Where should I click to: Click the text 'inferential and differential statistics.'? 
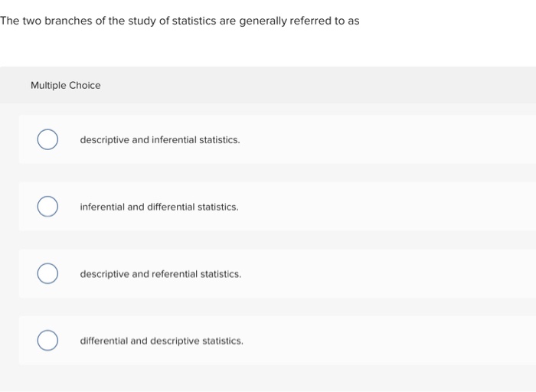click(159, 207)
